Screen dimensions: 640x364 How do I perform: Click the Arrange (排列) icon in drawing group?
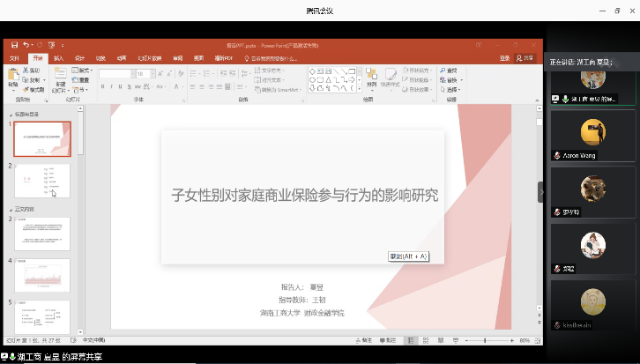click(371, 76)
